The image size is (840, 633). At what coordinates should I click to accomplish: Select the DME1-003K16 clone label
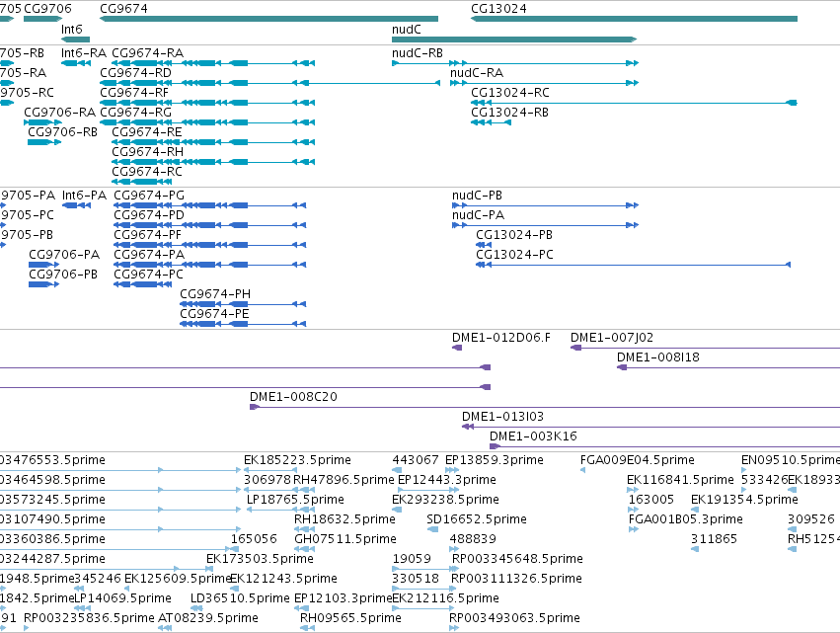[x=533, y=436]
